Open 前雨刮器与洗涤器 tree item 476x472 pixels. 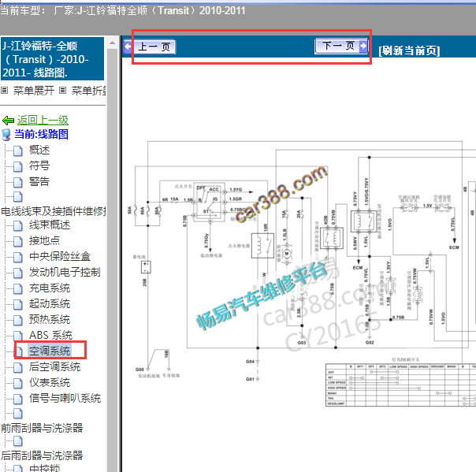[x=42, y=428]
